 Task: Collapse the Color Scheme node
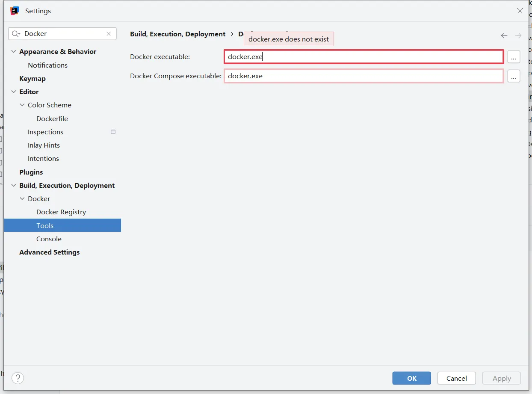point(22,105)
